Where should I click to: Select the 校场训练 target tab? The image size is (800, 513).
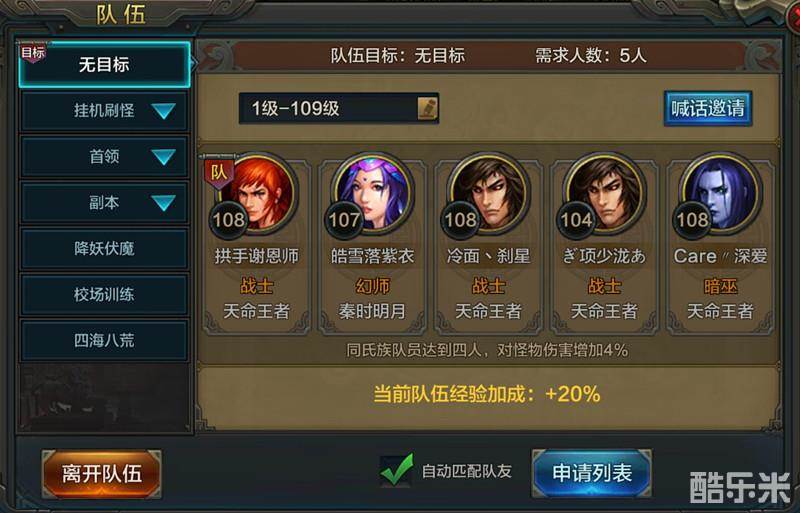click(x=104, y=295)
